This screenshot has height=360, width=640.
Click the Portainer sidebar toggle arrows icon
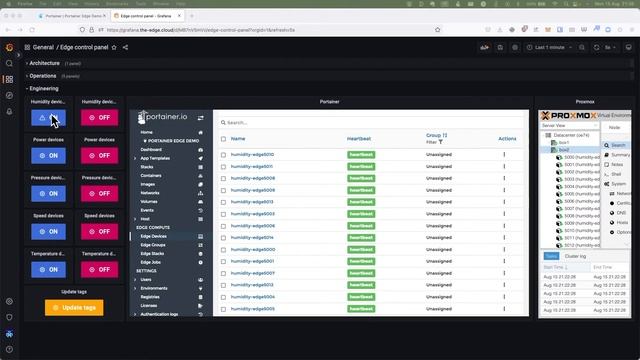click(200, 118)
